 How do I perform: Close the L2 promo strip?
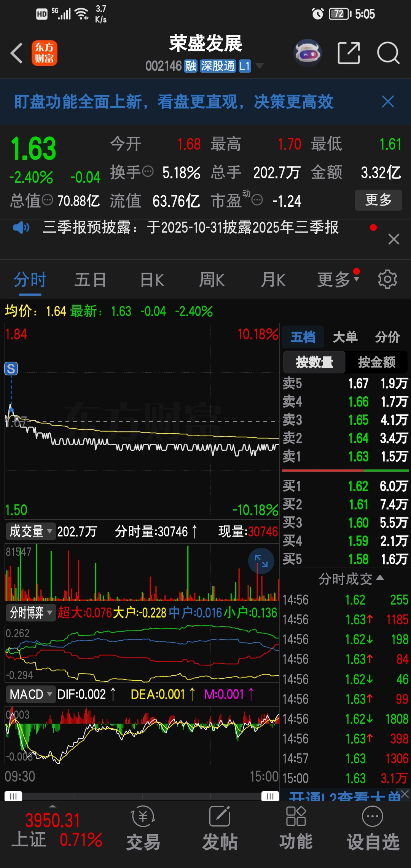coord(405,794)
